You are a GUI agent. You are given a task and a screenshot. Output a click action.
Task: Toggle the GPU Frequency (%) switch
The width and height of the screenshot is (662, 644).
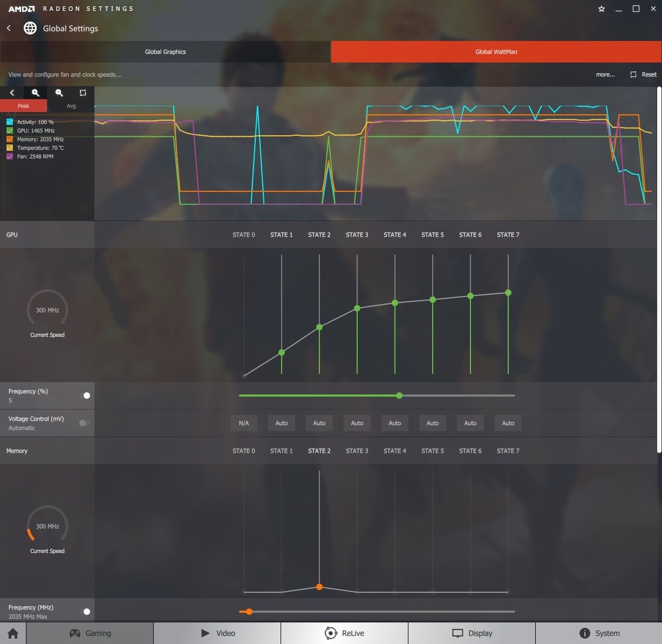85,395
